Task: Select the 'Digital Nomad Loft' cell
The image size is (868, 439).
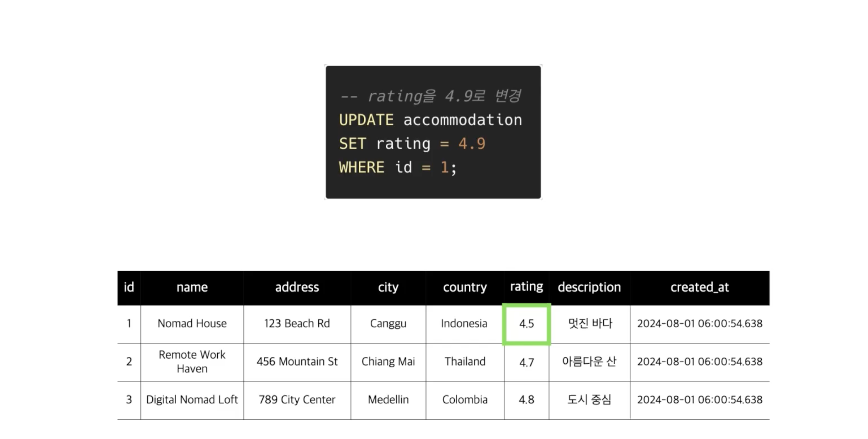Action: click(192, 400)
